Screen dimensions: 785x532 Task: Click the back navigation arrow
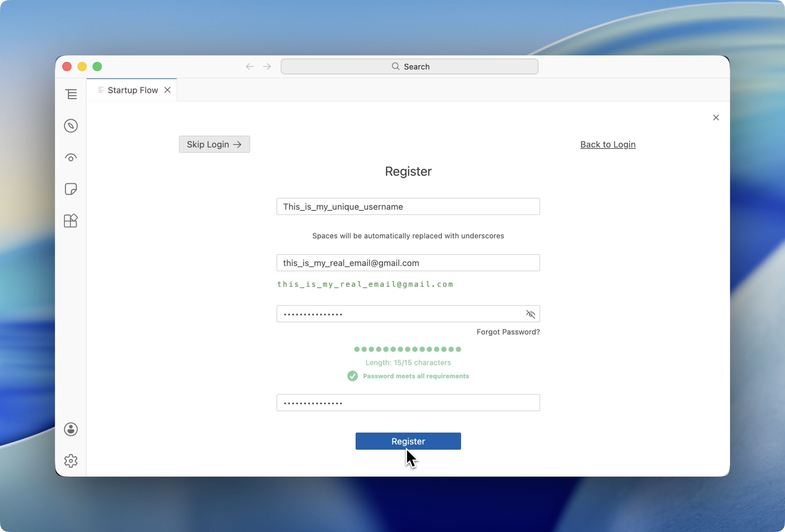[250, 66]
